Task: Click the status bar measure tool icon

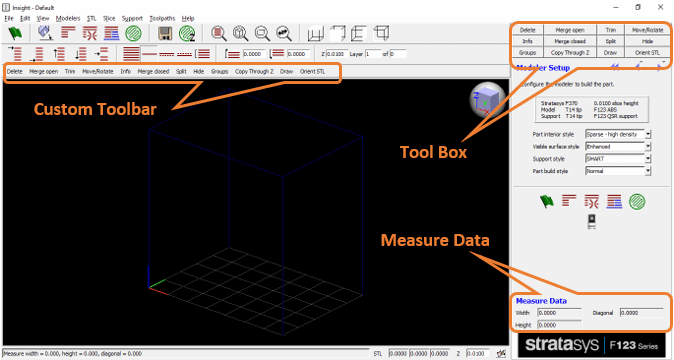Action: [501, 353]
